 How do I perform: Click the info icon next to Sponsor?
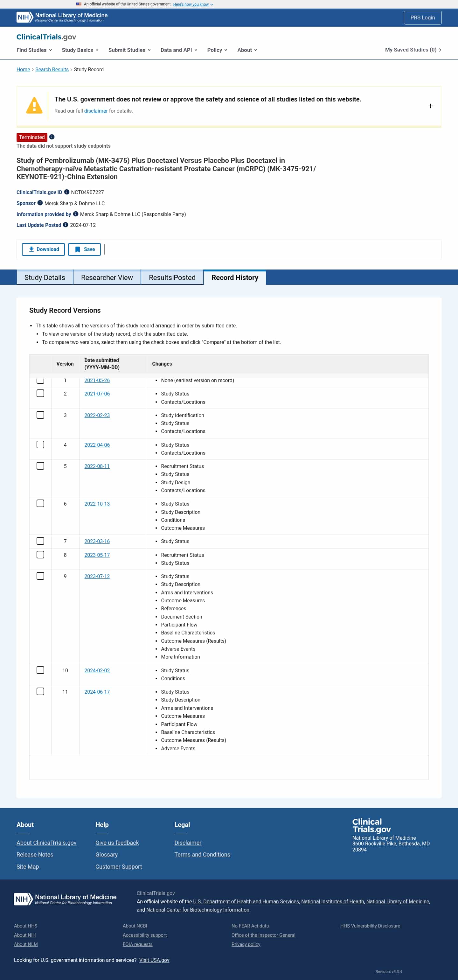point(40,203)
